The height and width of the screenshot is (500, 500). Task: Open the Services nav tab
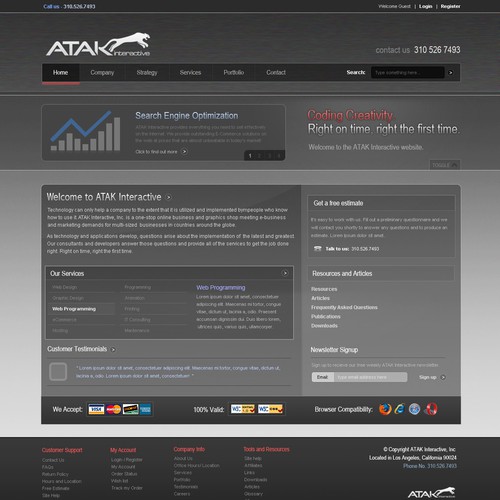pos(190,72)
